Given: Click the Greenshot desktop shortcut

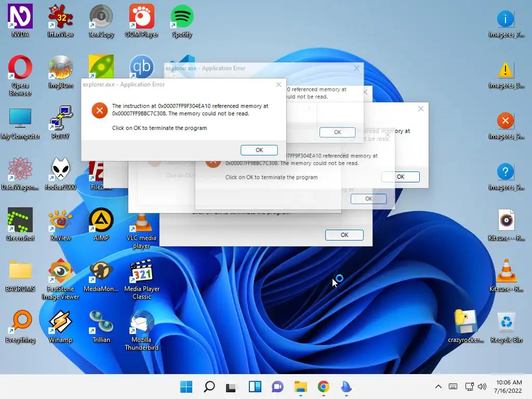Looking at the screenshot, I should point(20,224).
